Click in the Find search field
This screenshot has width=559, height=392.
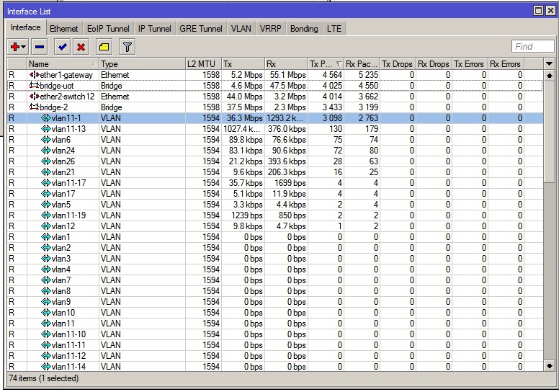[532, 47]
